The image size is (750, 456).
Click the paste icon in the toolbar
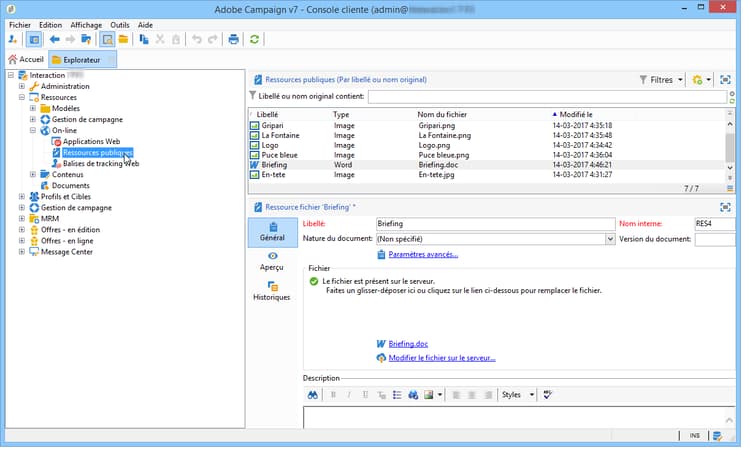(x=176, y=40)
